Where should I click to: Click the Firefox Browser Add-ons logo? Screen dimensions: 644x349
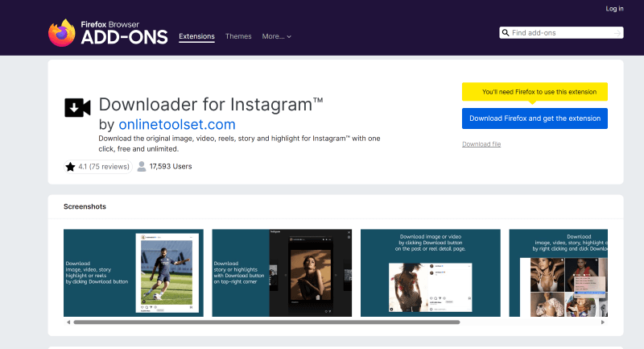(x=108, y=32)
